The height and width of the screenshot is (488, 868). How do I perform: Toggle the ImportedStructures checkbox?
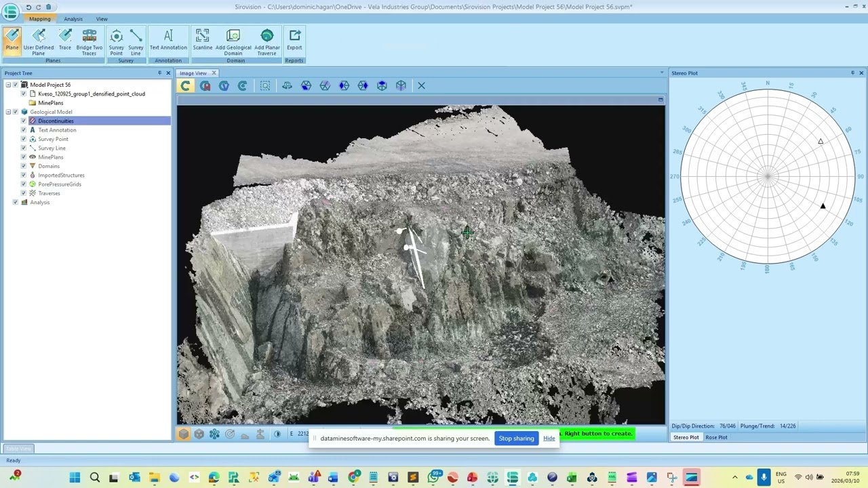24,175
